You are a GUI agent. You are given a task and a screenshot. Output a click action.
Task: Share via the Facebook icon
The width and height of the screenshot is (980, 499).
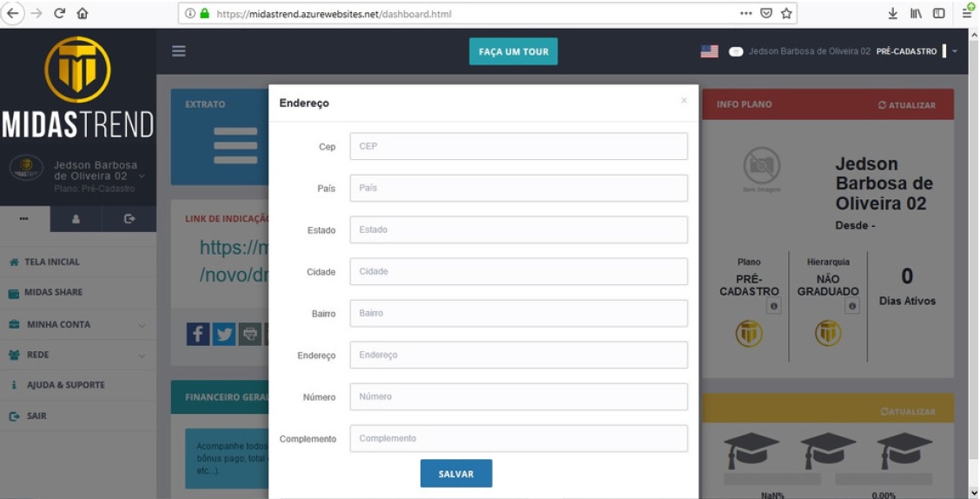pyautogui.click(x=198, y=334)
